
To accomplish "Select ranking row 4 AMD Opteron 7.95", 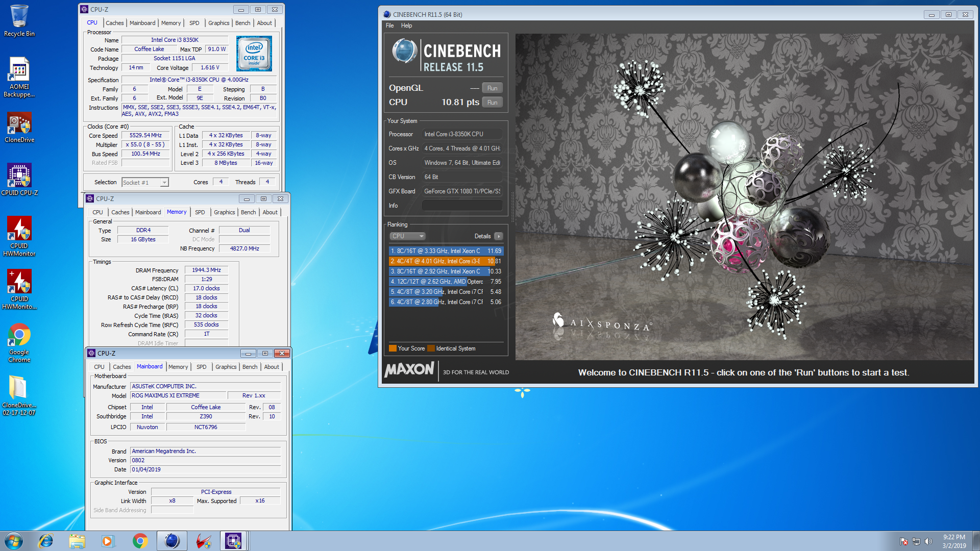I will (446, 282).
